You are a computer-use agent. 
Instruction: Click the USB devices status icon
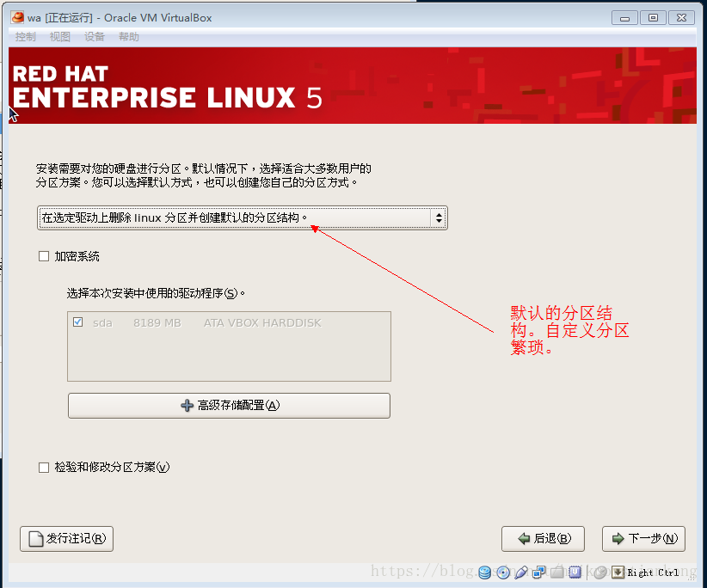(x=520, y=573)
